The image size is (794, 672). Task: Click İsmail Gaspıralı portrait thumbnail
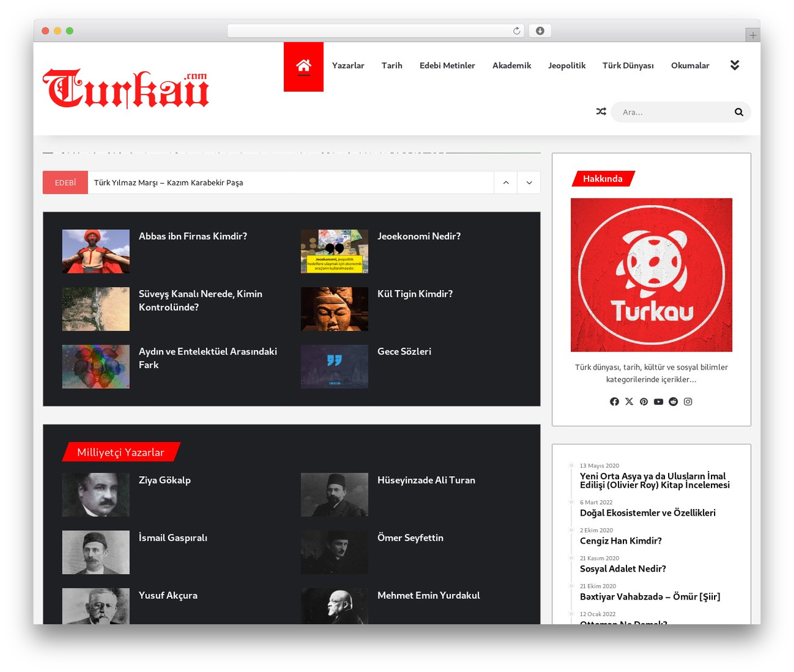click(x=96, y=553)
